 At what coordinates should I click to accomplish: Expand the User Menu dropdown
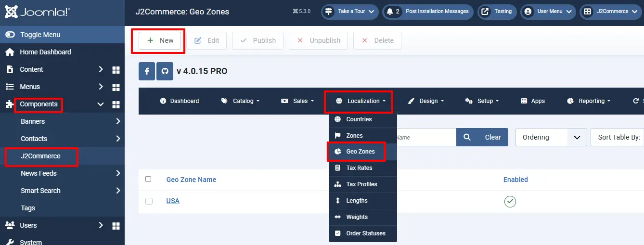point(569,12)
